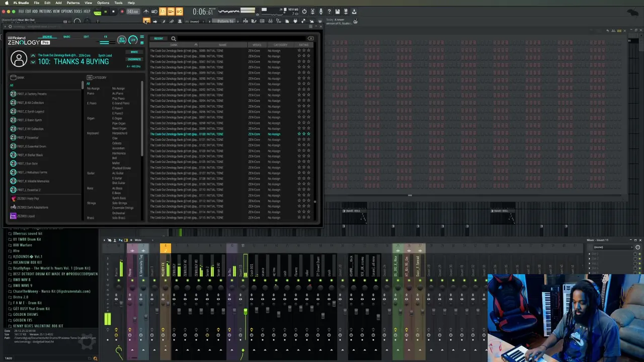644x362 pixels.
Task: Choose the Ac.Piano category
Action: click(117, 94)
